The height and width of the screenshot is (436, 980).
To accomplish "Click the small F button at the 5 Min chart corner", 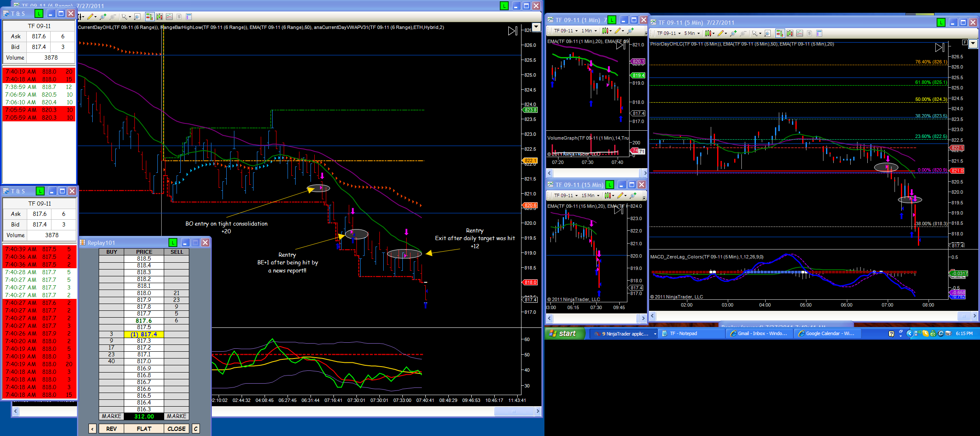I will pos(965,43).
